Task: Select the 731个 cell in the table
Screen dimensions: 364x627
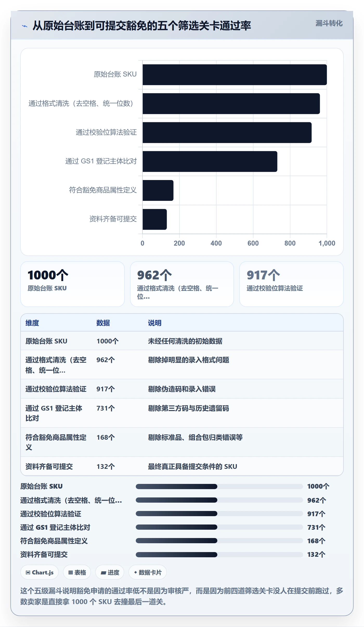Action: pyautogui.click(x=106, y=408)
